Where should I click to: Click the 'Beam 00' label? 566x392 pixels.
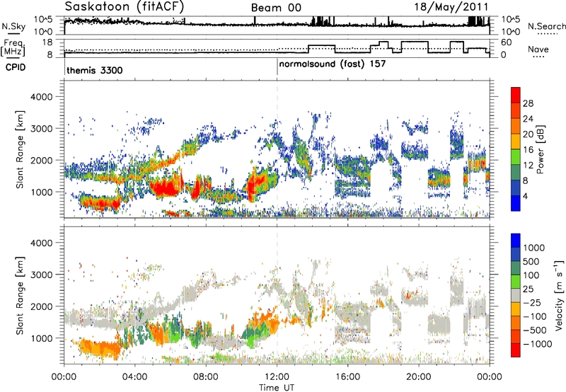(x=276, y=8)
